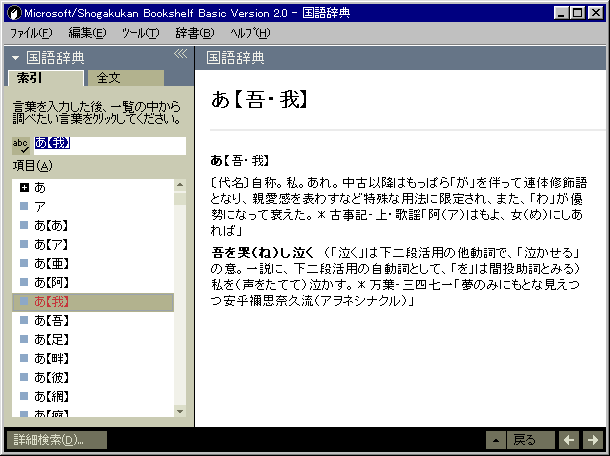Click scroll-up arrow of the index list

pos(180,186)
